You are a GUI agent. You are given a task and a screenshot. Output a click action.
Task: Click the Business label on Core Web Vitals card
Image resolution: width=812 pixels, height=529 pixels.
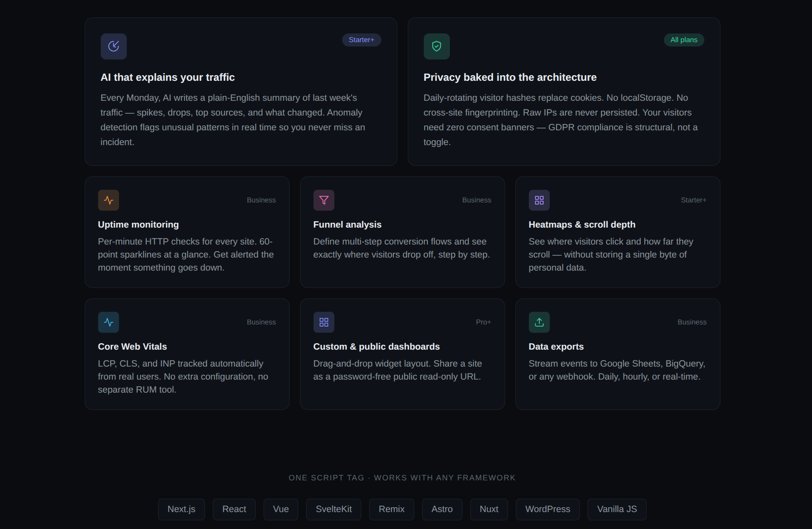pos(261,322)
